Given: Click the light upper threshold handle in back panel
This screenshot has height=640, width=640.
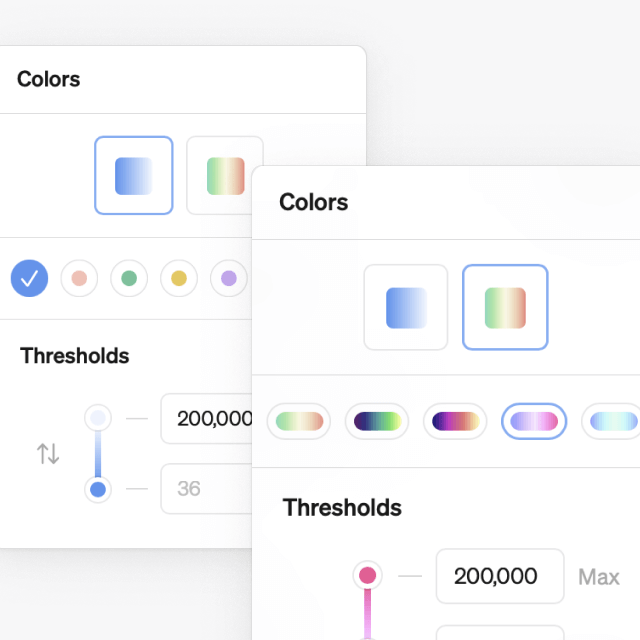Looking at the screenshot, I should point(98,418).
